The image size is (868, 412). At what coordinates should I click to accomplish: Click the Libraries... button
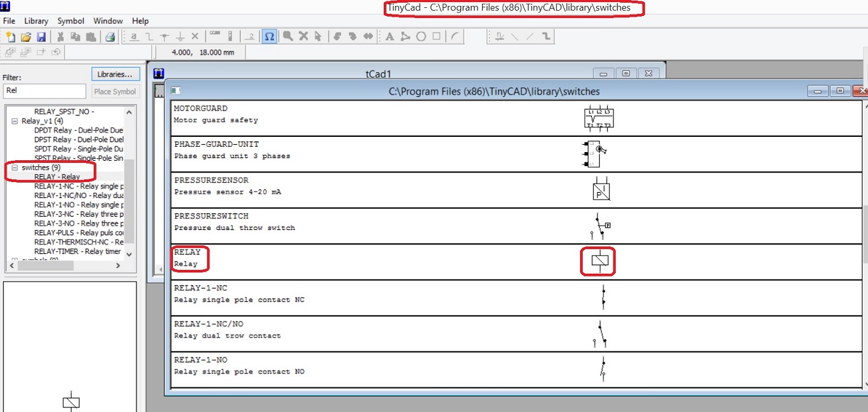[x=115, y=74]
